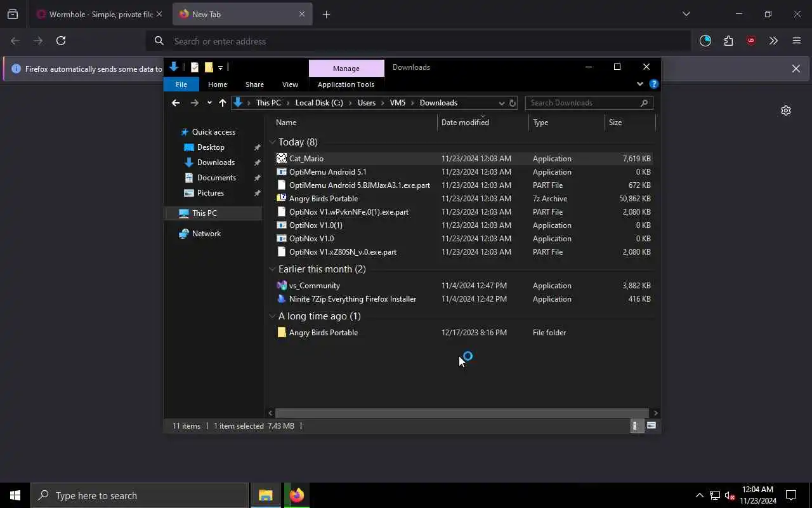The width and height of the screenshot is (812, 508).
Task: Open the Application Tools tab
Action: coord(346,84)
